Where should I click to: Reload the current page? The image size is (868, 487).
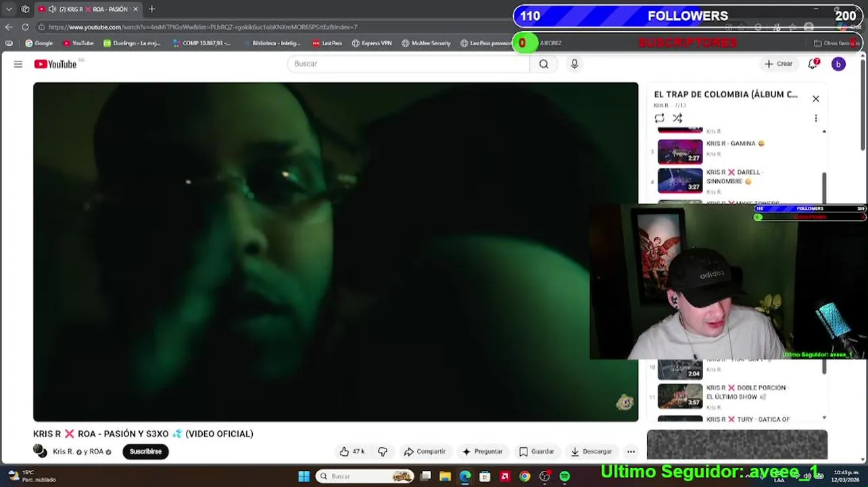pyautogui.click(x=25, y=27)
